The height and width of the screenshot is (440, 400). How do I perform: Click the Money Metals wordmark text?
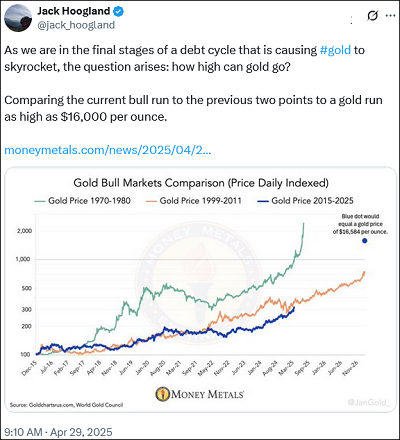(x=207, y=394)
